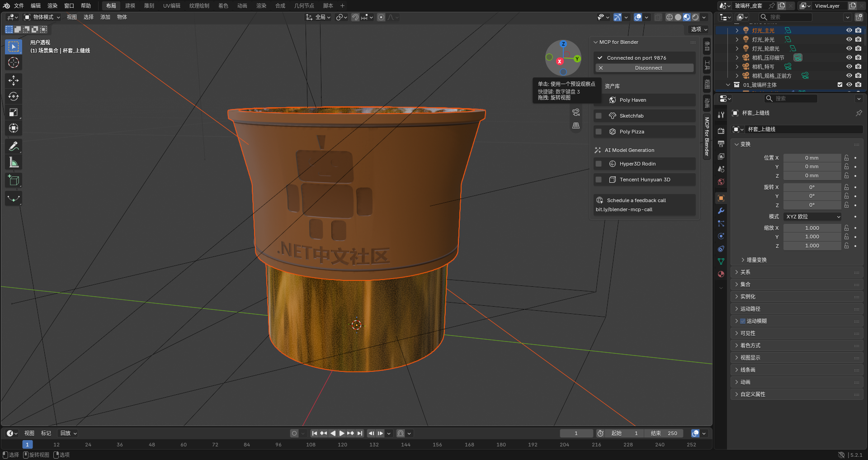This screenshot has height=460, width=868.
Task: Switch perspective/orthographic with grid gizmo
Action: [x=576, y=126]
